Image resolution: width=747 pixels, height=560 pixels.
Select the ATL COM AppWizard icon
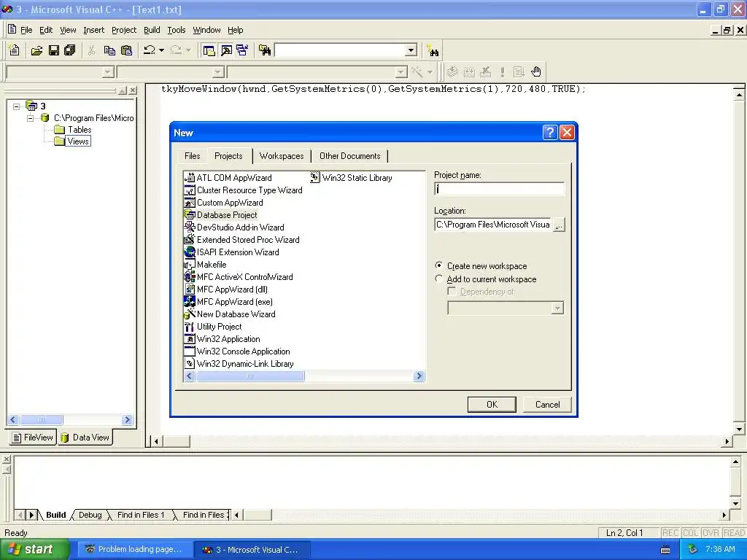tap(189, 178)
